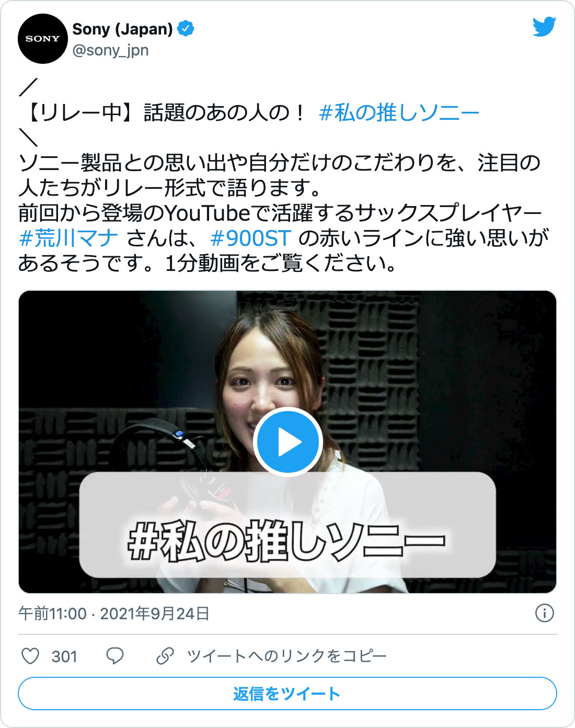This screenshot has height=728, width=575.
Task: Open the tweet info icon
Action: coord(545,613)
